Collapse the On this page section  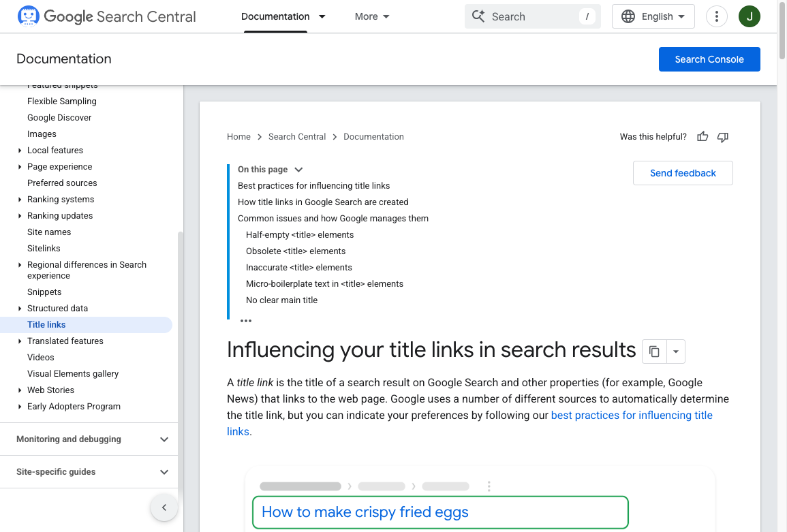298,170
